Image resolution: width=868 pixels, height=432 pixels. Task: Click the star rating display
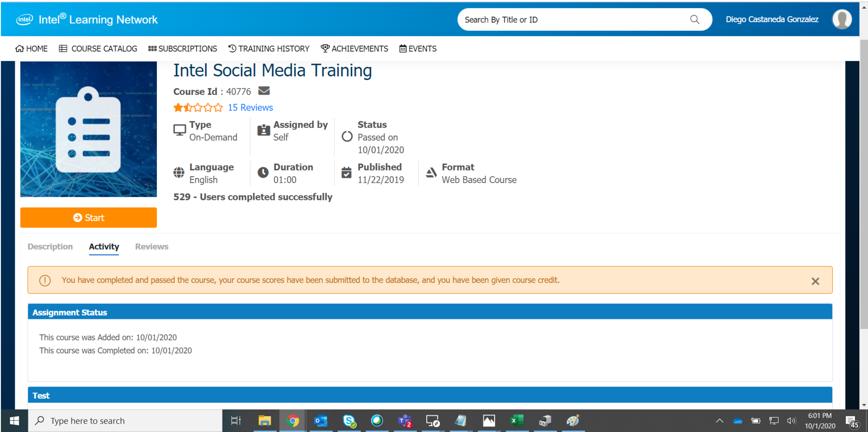coord(198,108)
